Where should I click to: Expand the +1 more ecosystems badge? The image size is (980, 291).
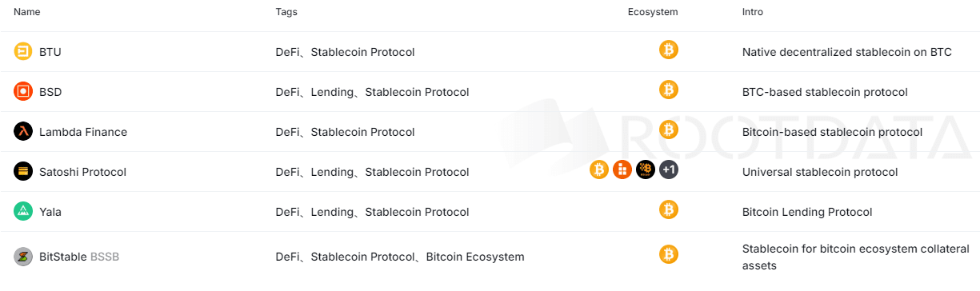669,169
